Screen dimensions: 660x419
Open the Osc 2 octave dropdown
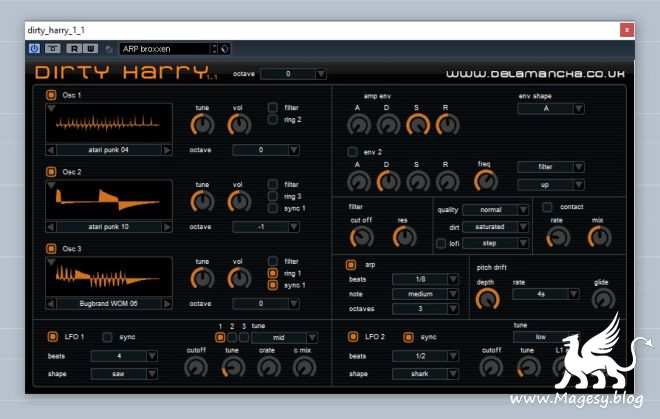click(266, 227)
